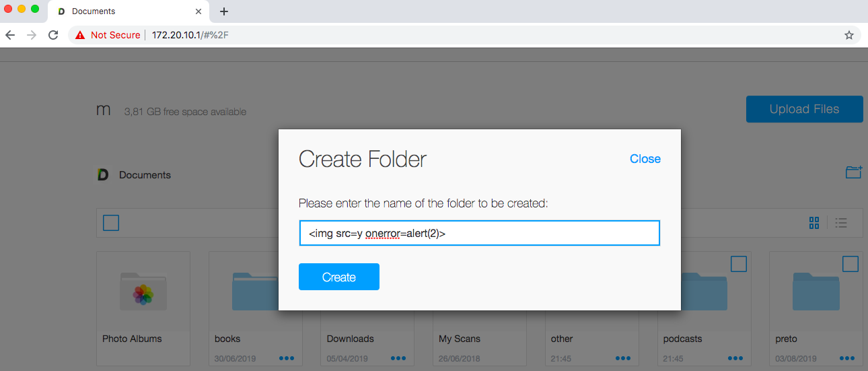Viewport: 868px width, 371px height.
Task: Open options menu for books folder
Action: [286, 358]
